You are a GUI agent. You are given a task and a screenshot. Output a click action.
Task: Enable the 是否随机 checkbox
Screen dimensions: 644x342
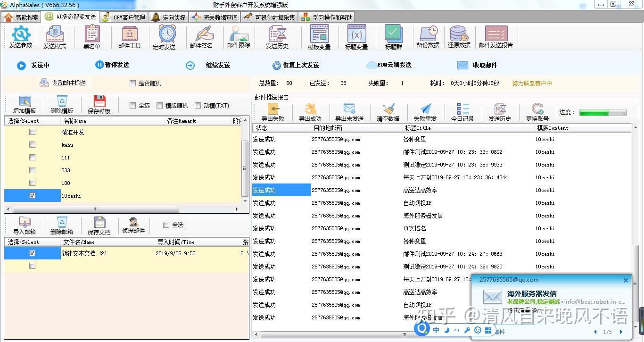132,83
